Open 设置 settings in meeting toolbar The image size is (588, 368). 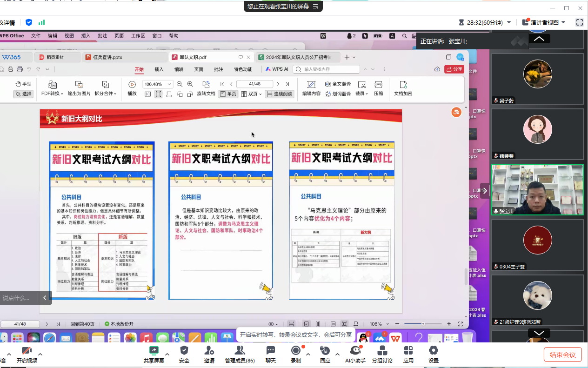pos(434,355)
